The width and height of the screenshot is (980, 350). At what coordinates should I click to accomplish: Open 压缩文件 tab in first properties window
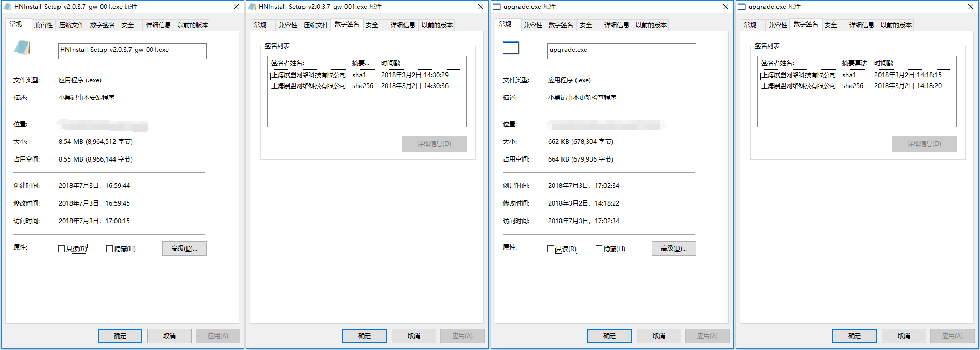71,25
